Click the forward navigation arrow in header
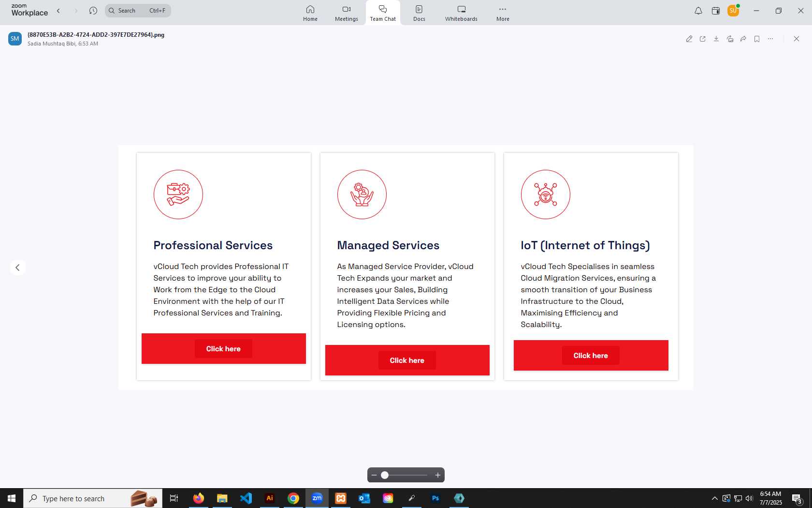The image size is (812, 508). 75,11
